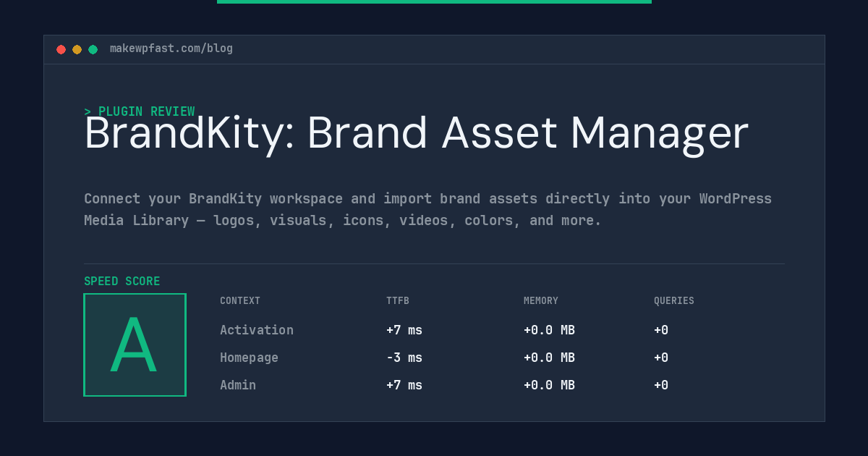
Task: Click Admin memory value '+0.0 MB'
Action: [549, 385]
